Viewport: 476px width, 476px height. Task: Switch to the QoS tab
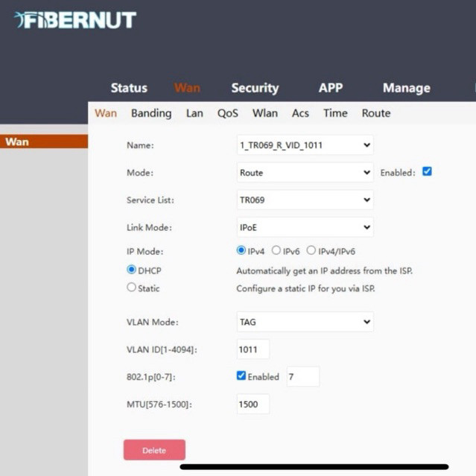click(228, 113)
